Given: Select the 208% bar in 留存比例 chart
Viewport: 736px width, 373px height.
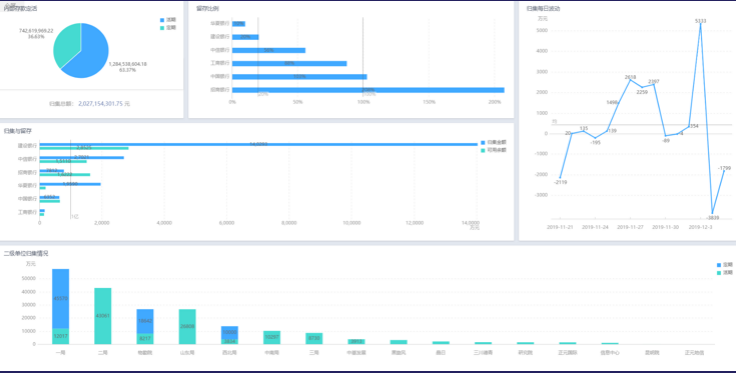Looking at the screenshot, I should [368, 90].
